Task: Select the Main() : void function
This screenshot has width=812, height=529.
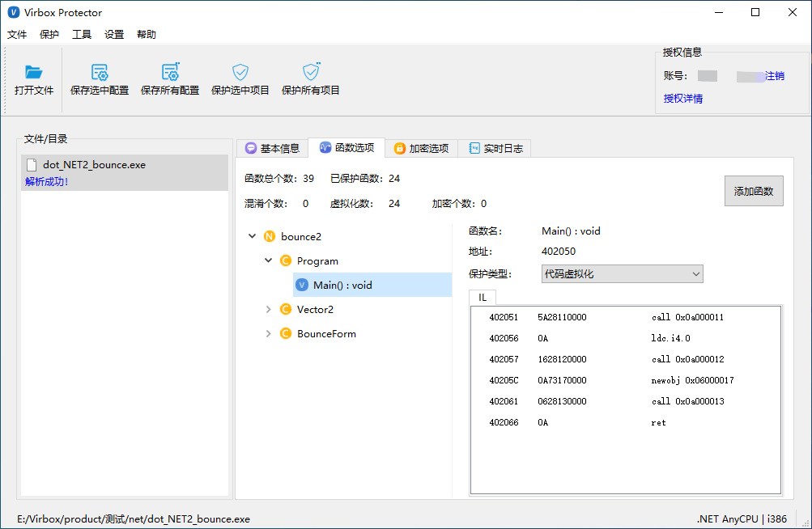Action: tap(342, 285)
